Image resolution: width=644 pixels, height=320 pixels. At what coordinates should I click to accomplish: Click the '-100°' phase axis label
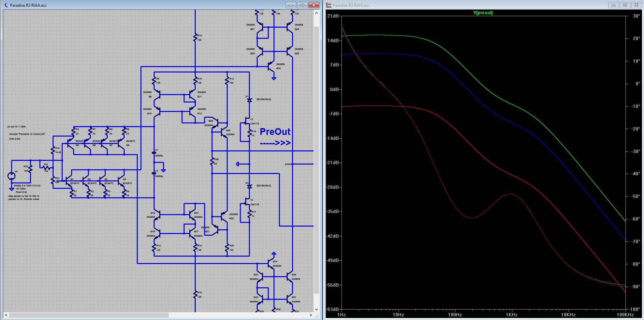635,309
